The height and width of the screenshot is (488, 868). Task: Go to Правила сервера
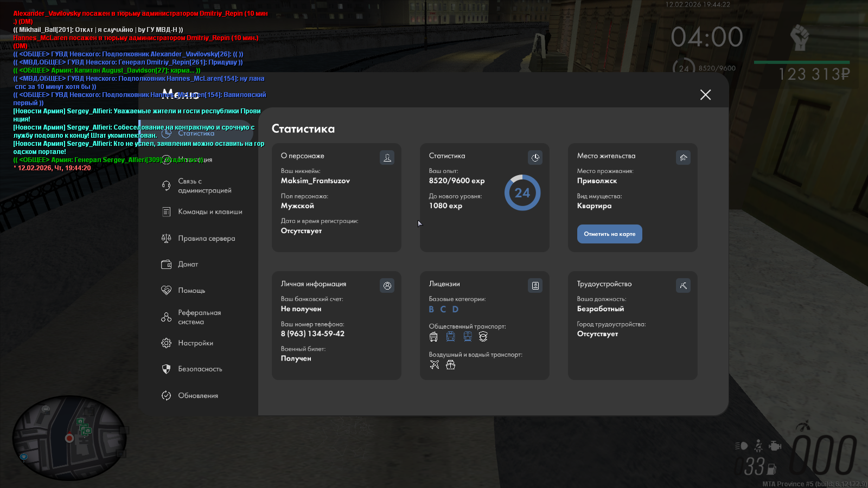[206, 239]
